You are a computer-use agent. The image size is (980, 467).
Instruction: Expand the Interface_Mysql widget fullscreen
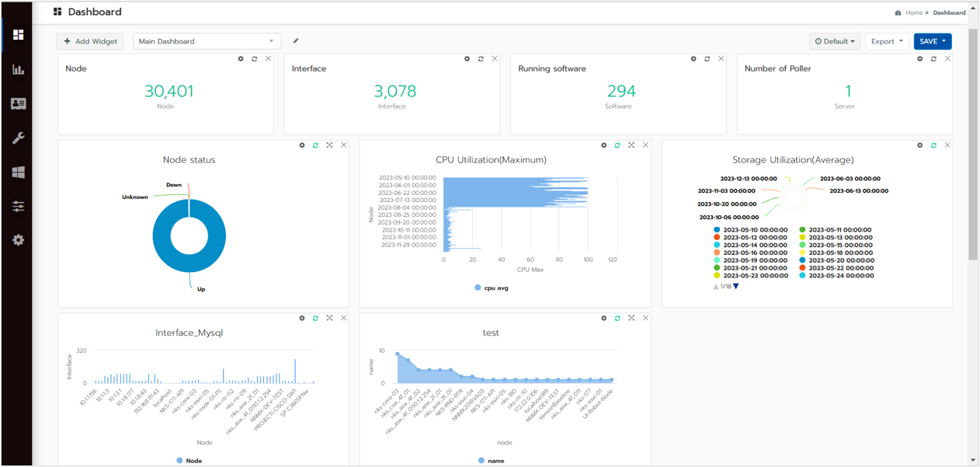pos(330,318)
